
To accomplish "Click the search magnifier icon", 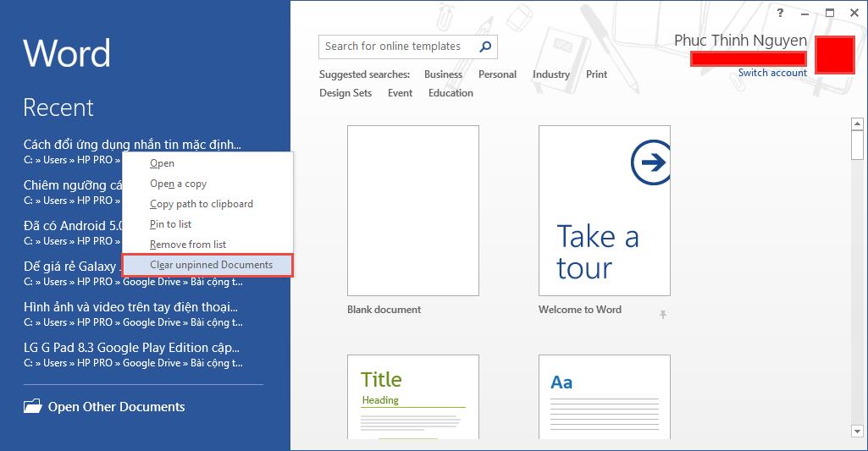I will coord(485,47).
